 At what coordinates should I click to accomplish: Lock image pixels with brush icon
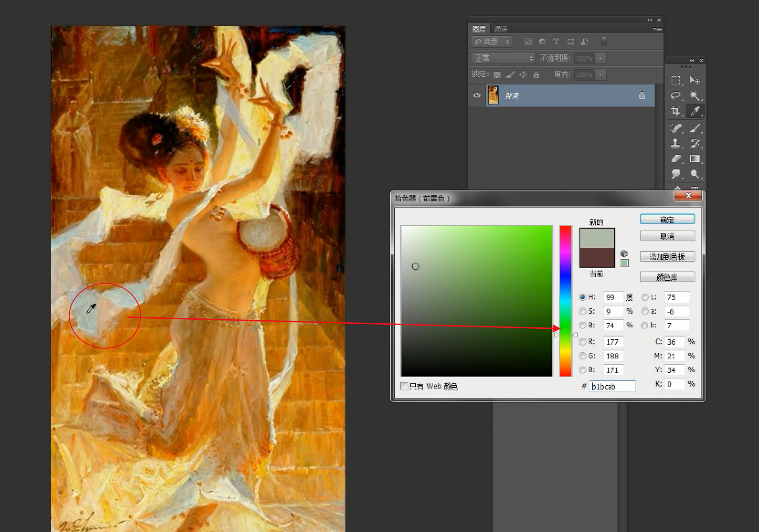coord(510,74)
